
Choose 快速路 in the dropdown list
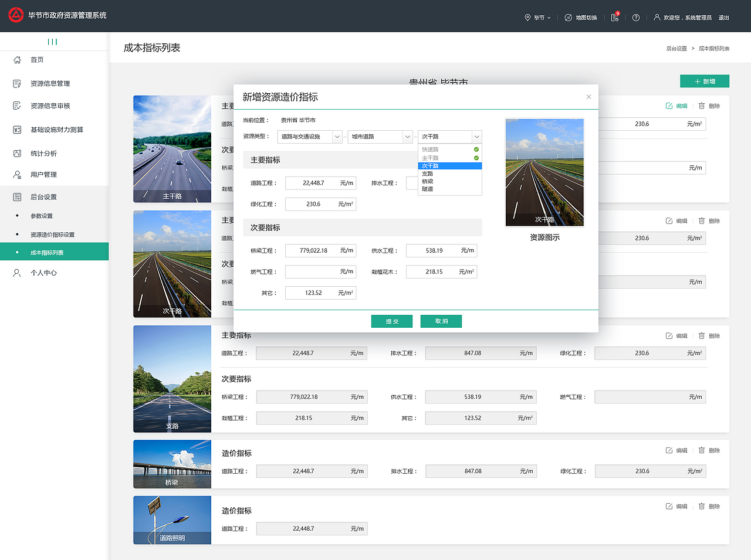[450, 150]
